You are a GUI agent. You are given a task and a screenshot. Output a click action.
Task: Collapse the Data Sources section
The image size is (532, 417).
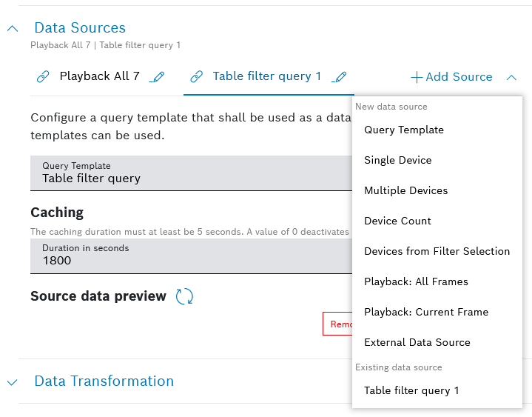point(13,28)
